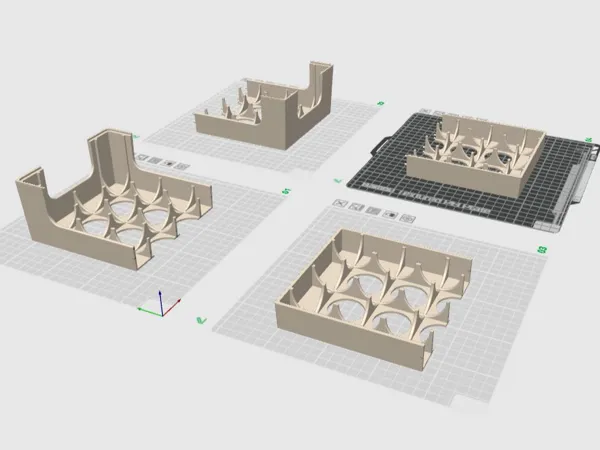Click the green 03 plate number label
This screenshot has width=600, height=450.
[x=542, y=250]
